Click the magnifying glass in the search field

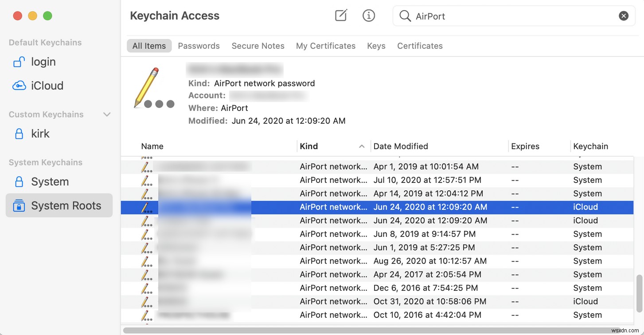[x=405, y=16]
